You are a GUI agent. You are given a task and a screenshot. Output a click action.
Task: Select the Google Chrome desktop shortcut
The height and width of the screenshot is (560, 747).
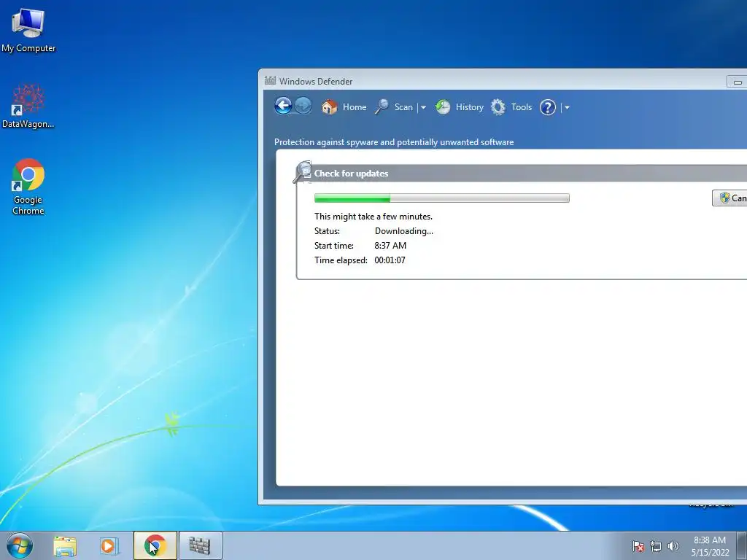[28, 187]
